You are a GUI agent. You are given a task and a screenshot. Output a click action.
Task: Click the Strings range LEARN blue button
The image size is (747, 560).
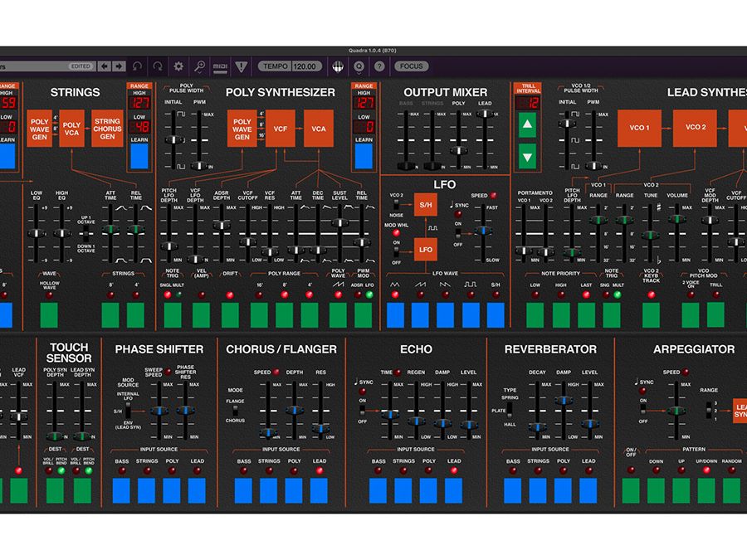(x=139, y=156)
